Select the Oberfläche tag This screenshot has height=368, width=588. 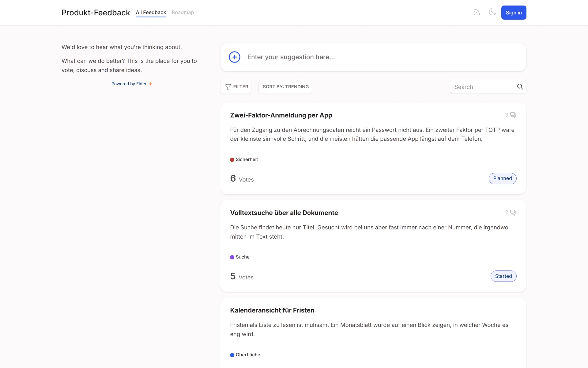245,355
